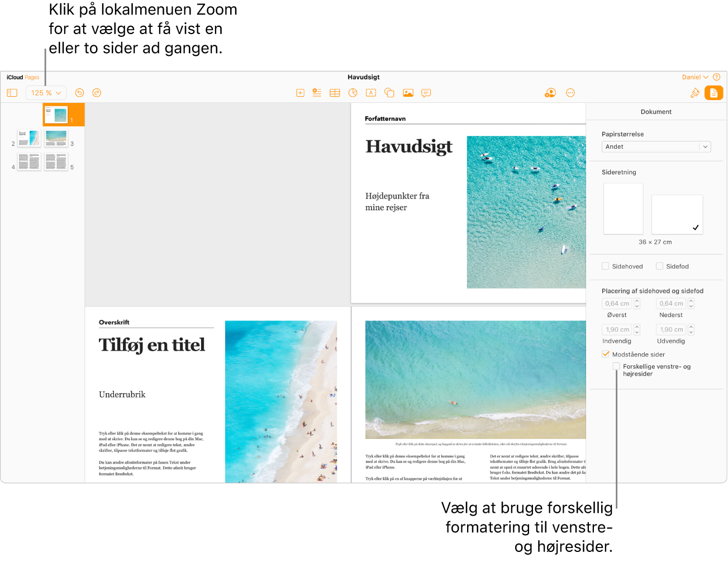
Task: Insert a text box
Action: coord(371,93)
